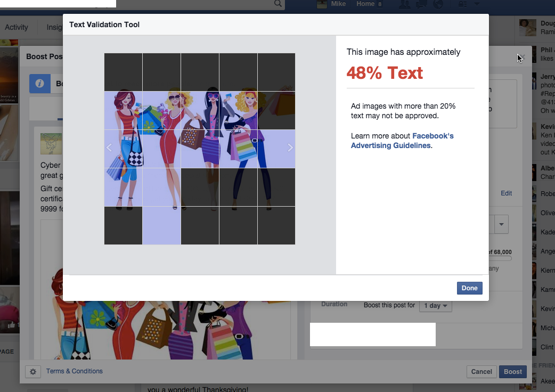Mark the top-left grid cell as text
This screenshot has width=555, height=392.
(x=123, y=72)
